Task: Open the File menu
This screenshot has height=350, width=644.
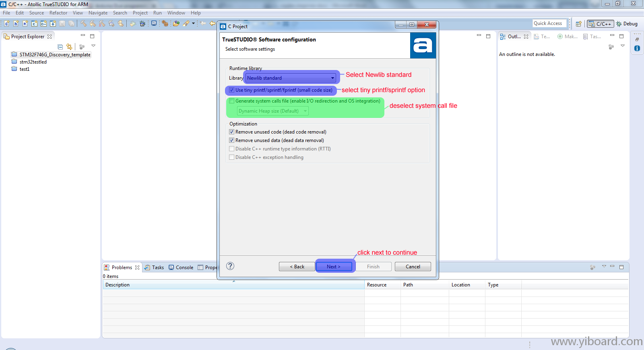Action: point(6,13)
